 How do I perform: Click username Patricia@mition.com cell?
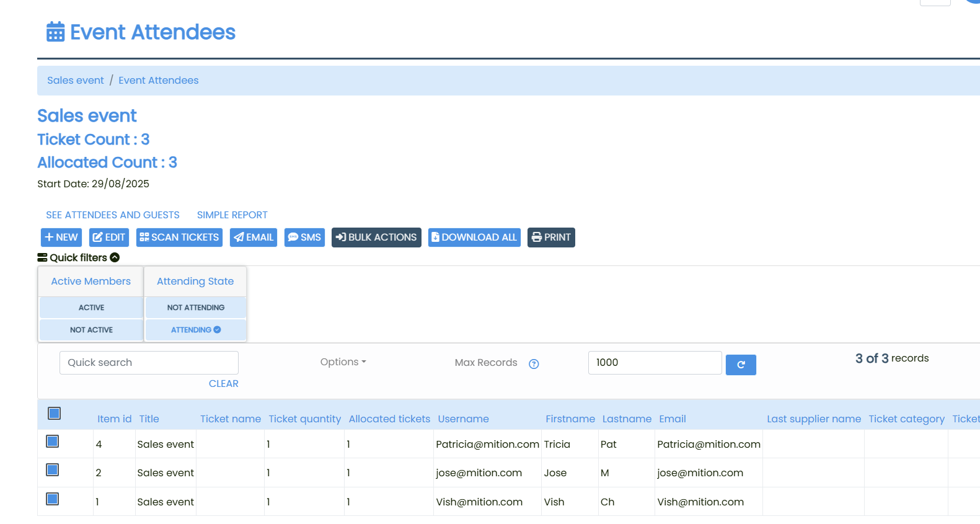[487, 445]
